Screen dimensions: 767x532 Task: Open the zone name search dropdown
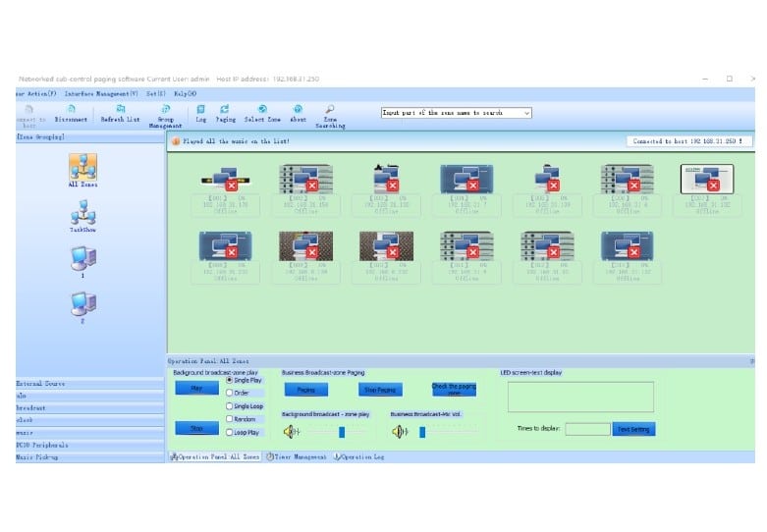coord(526,113)
